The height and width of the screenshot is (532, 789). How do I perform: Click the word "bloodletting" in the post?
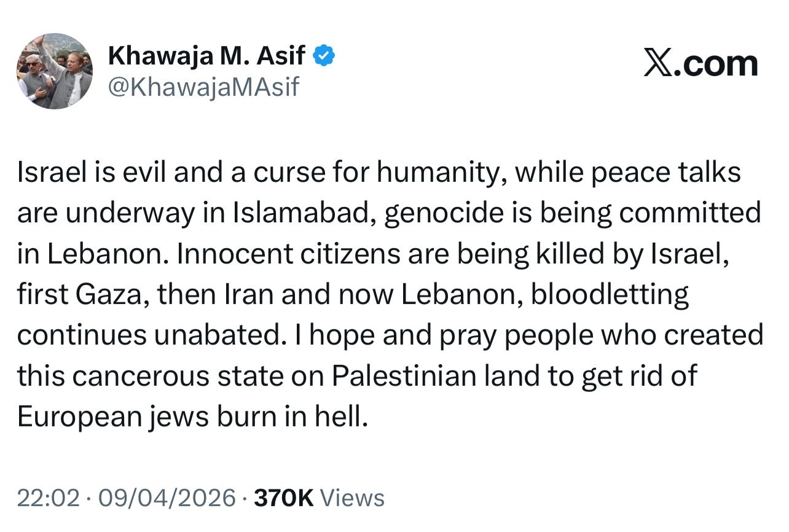pyautogui.click(x=610, y=295)
